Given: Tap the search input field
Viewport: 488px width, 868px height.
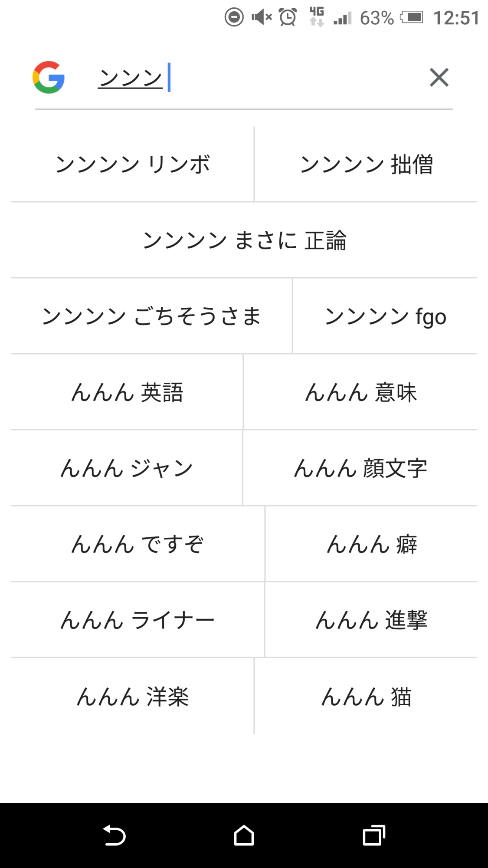Looking at the screenshot, I should click(260, 78).
